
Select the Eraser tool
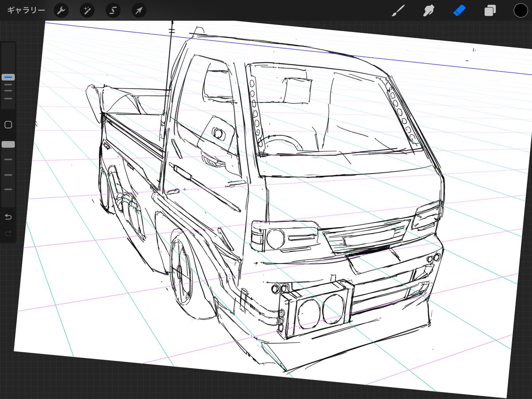(x=460, y=10)
